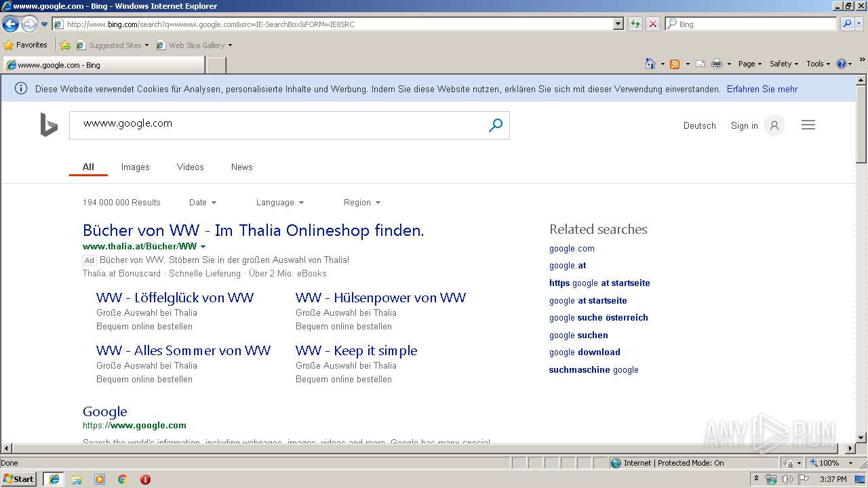Screen dimensions: 868x488
Task: Click the red taskbar shield icon
Action: [x=145, y=479]
